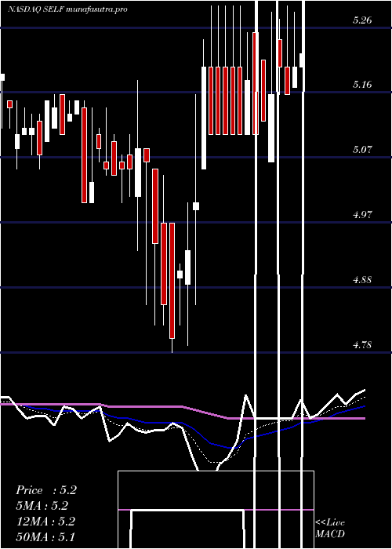Click the 4.88 price axis label

click(362, 280)
